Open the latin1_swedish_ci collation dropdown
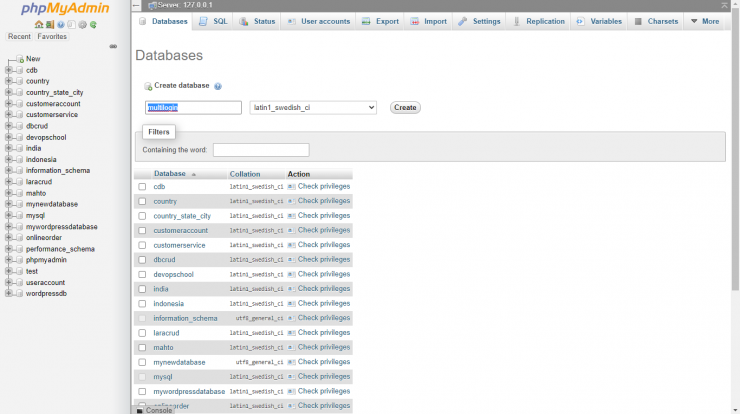The width and height of the screenshot is (740, 414). click(x=313, y=108)
